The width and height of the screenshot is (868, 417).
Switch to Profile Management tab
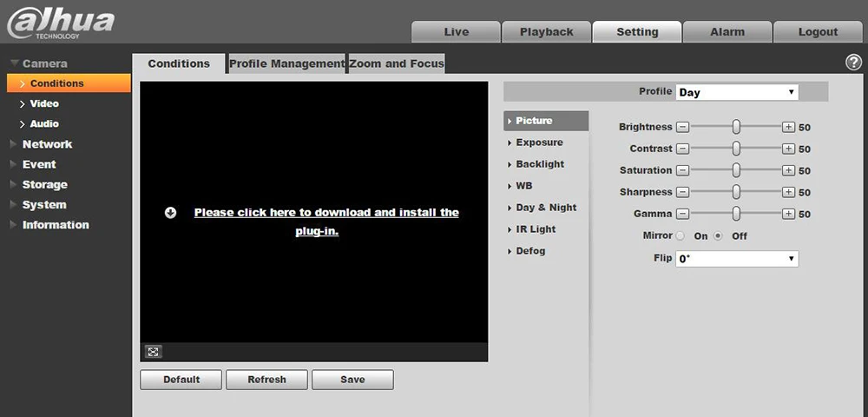coord(286,63)
